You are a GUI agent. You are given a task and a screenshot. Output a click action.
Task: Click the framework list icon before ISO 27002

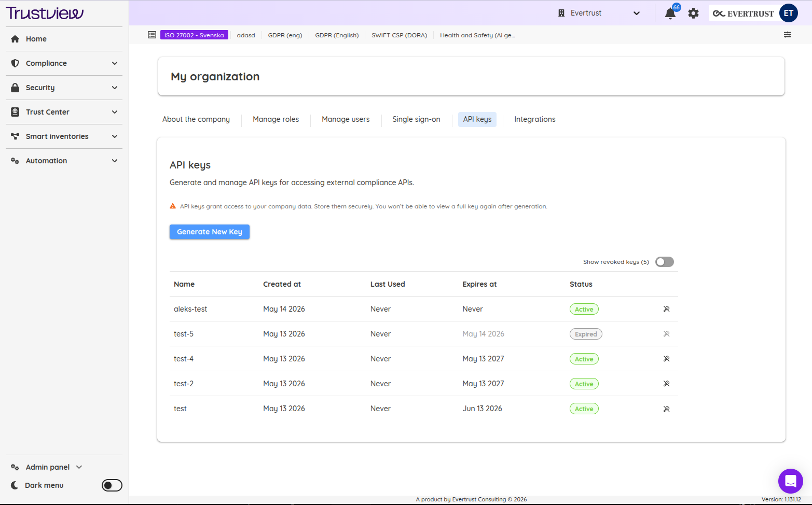(x=152, y=35)
